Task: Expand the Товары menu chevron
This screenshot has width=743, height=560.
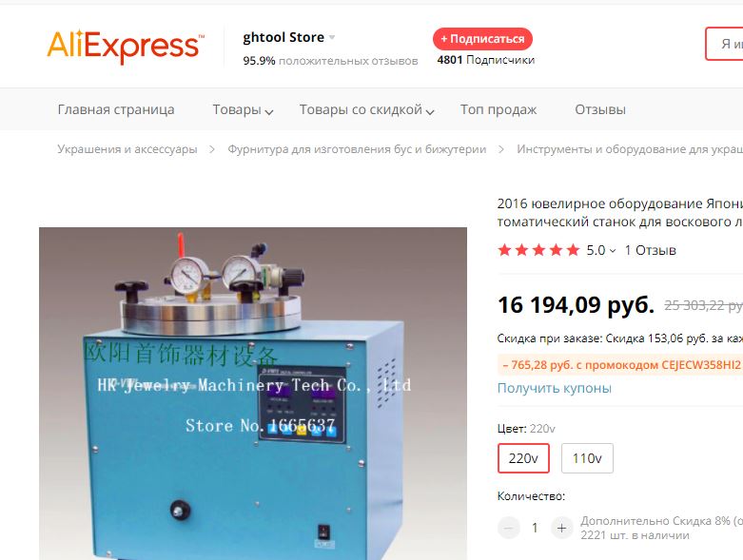Action: pyautogui.click(x=268, y=112)
